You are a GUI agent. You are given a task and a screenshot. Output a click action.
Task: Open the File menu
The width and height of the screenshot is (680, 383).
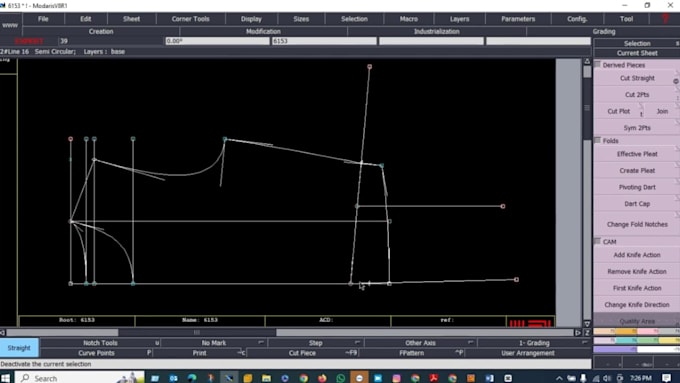point(43,19)
